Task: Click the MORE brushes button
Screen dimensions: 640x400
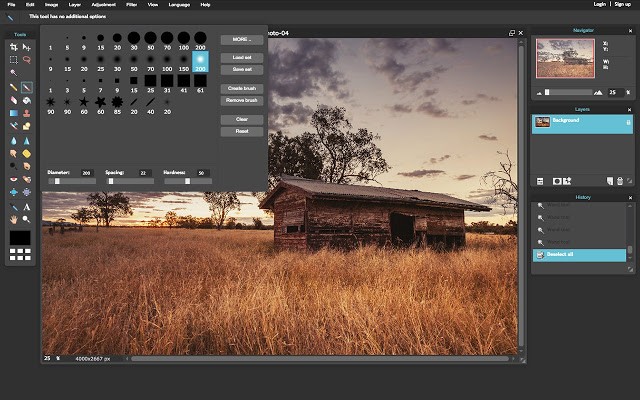Action: (x=241, y=40)
